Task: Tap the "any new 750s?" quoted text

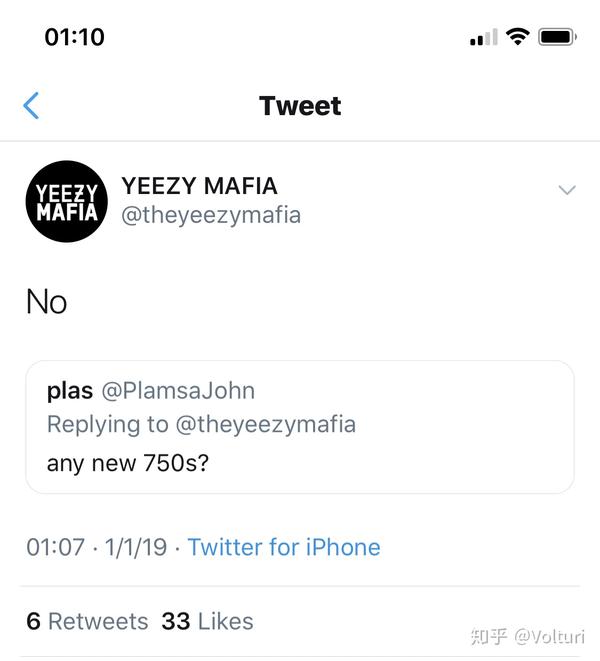Action: tap(128, 464)
